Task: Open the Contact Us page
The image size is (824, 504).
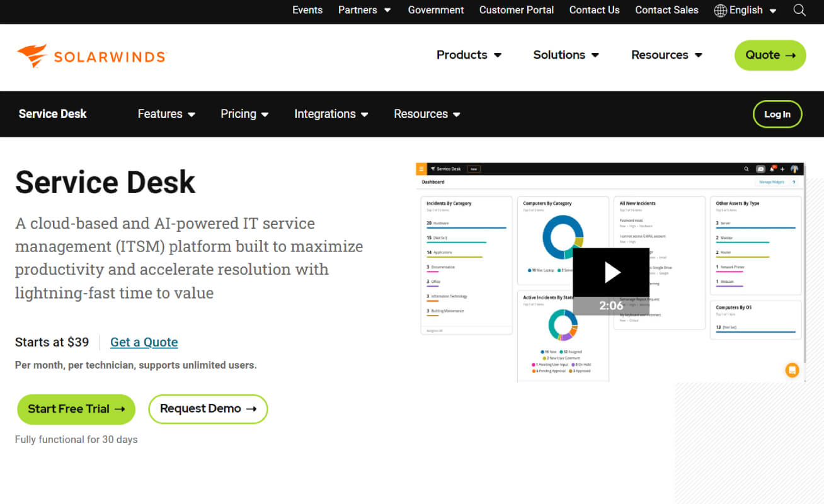Action: [595, 10]
